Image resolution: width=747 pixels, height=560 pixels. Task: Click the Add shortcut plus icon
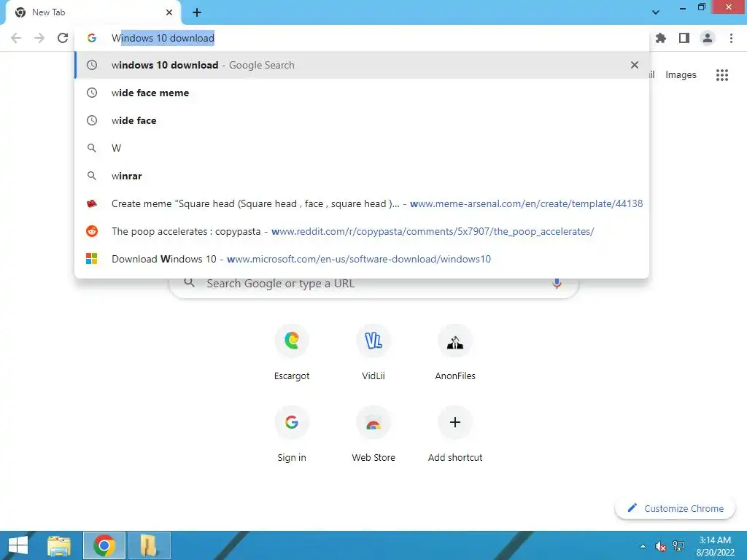click(x=455, y=422)
